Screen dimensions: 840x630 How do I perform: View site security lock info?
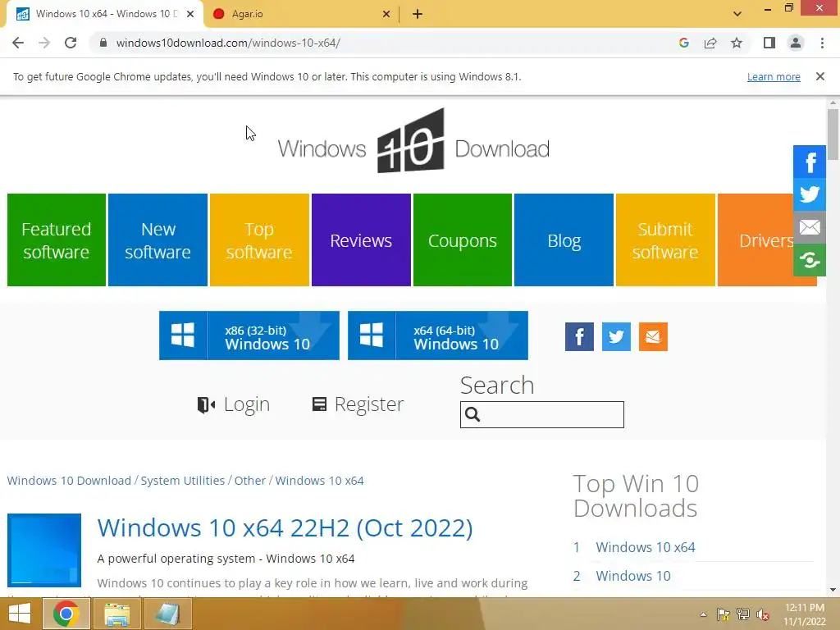(103, 43)
